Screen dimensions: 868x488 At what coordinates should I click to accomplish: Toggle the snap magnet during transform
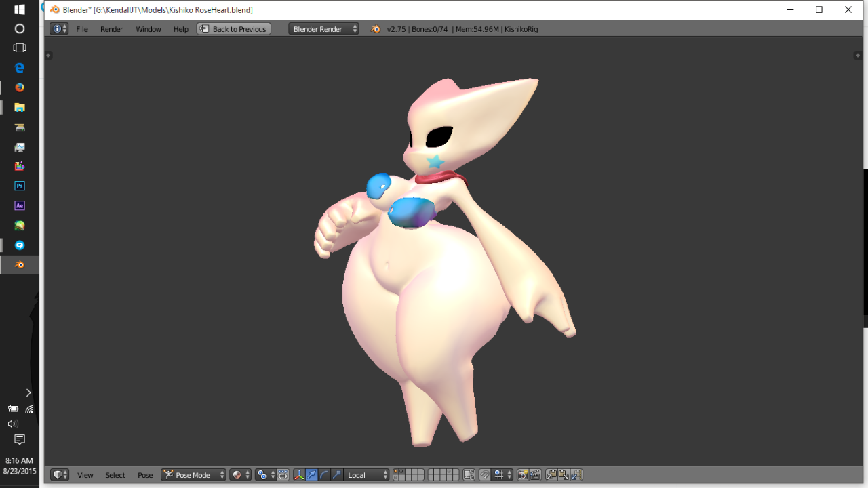tap(485, 475)
